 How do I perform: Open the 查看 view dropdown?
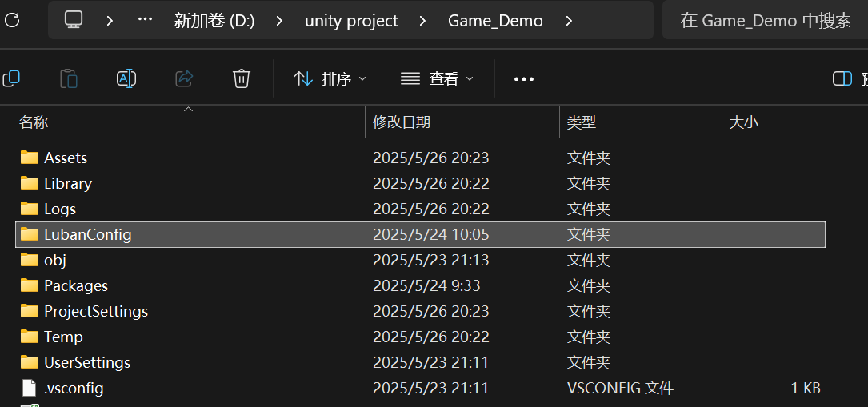pos(437,78)
